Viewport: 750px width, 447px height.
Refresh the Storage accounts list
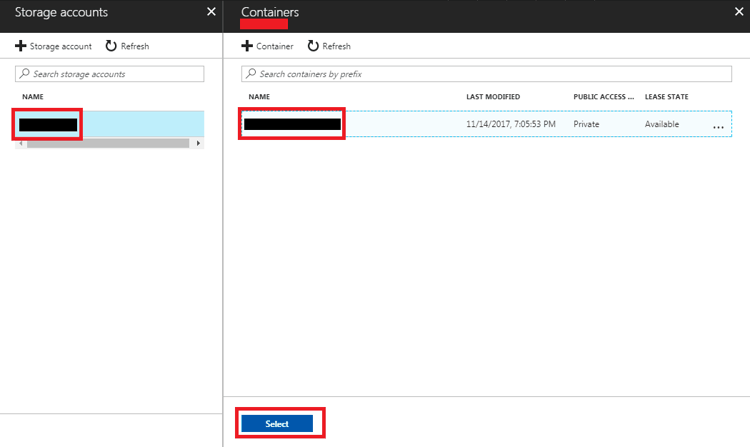point(127,46)
